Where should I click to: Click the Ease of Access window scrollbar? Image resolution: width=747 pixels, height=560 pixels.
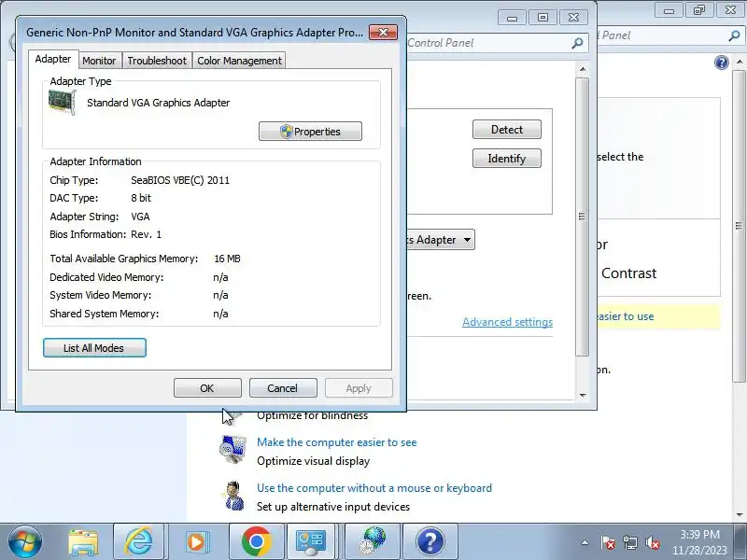click(x=739, y=226)
